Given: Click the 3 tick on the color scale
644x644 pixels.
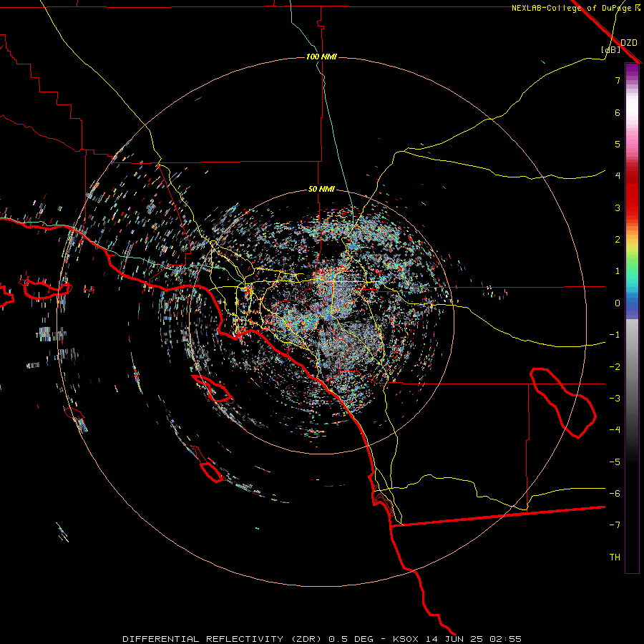Looking at the screenshot, I should tap(618, 208).
